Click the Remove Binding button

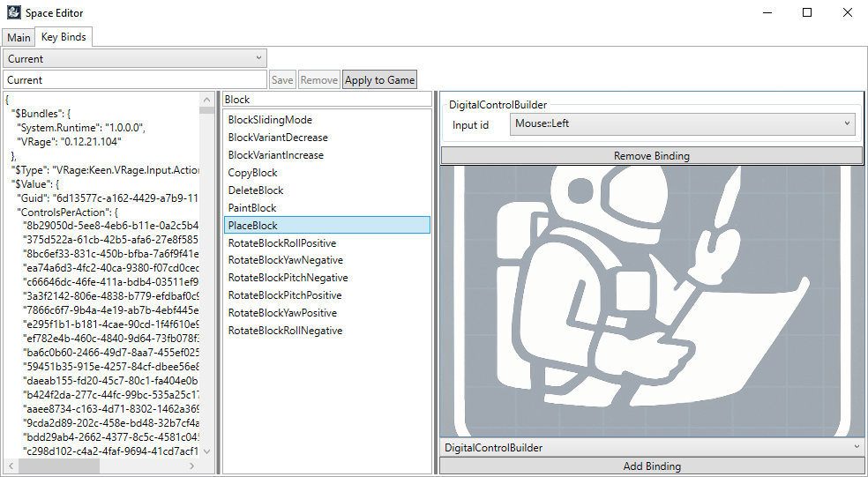(652, 156)
